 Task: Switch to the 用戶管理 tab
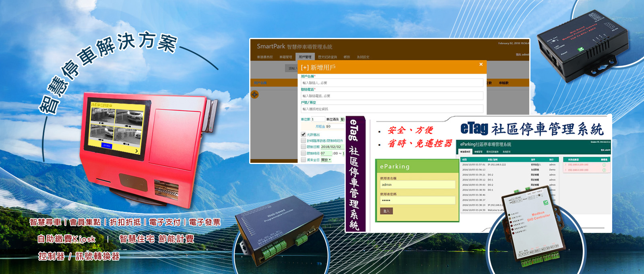click(305, 57)
